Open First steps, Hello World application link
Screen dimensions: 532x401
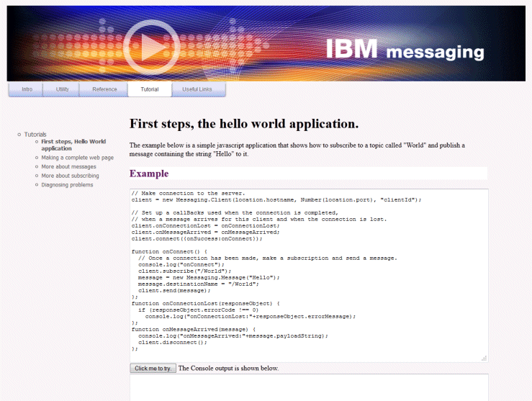tap(73, 145)
